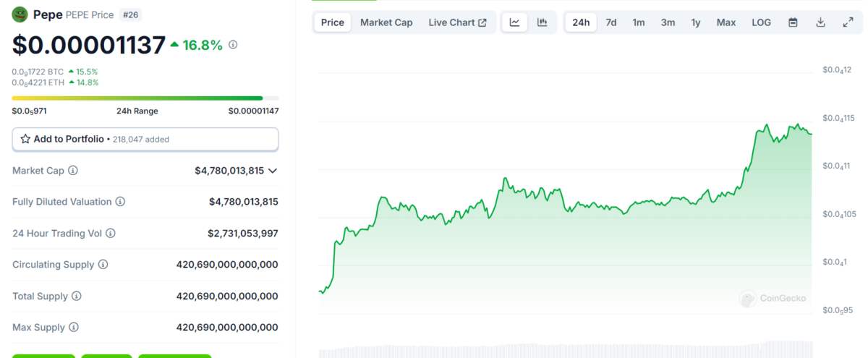Click the Pepe frog coin logo
The height and width of the screenshot is (358, 868).
20,14
